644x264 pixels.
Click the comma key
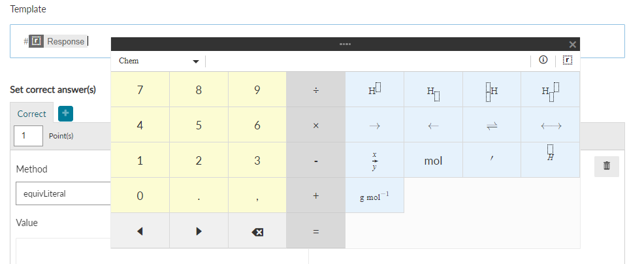[257, 196]
